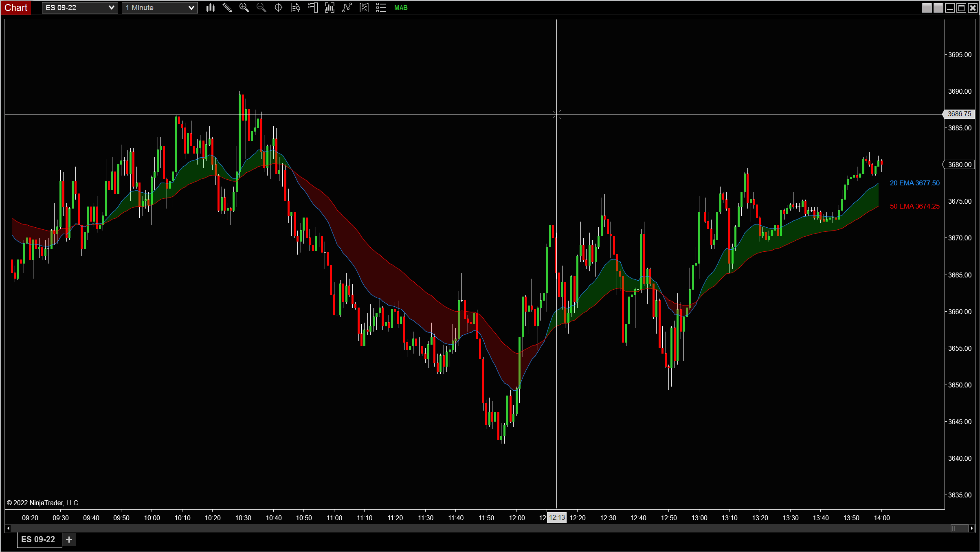Screen dimensions: 980x552
Task: Open the drawing tools pencil icon
Action: [227, 7]
